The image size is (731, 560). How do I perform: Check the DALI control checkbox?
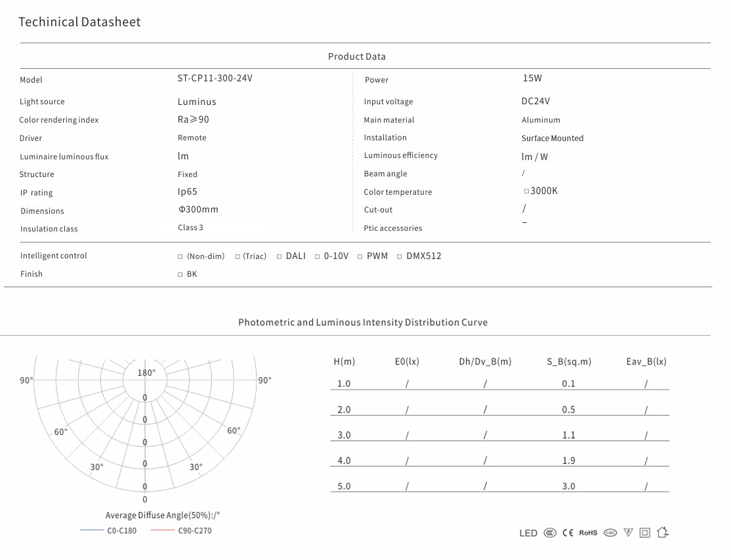tap(279, 256)
